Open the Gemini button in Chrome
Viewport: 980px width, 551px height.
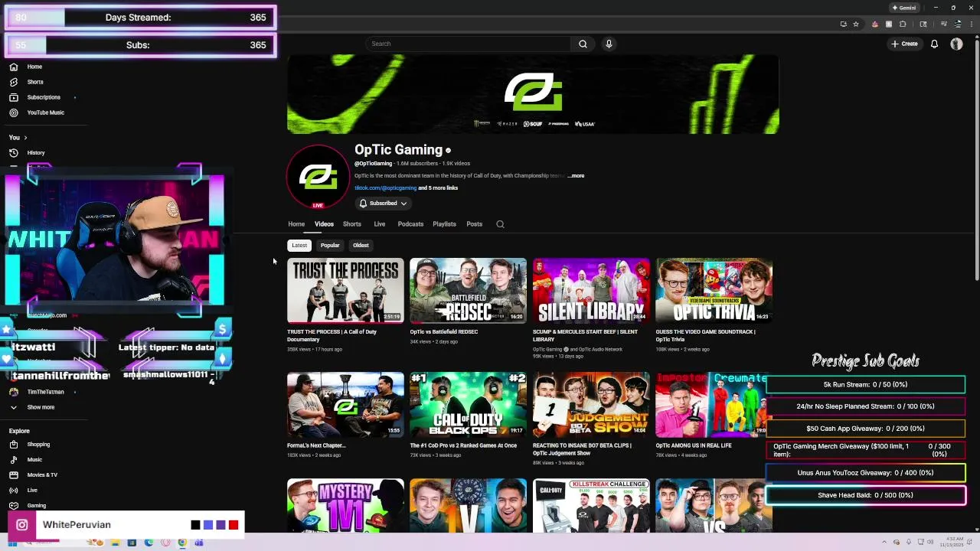[904, 8]
